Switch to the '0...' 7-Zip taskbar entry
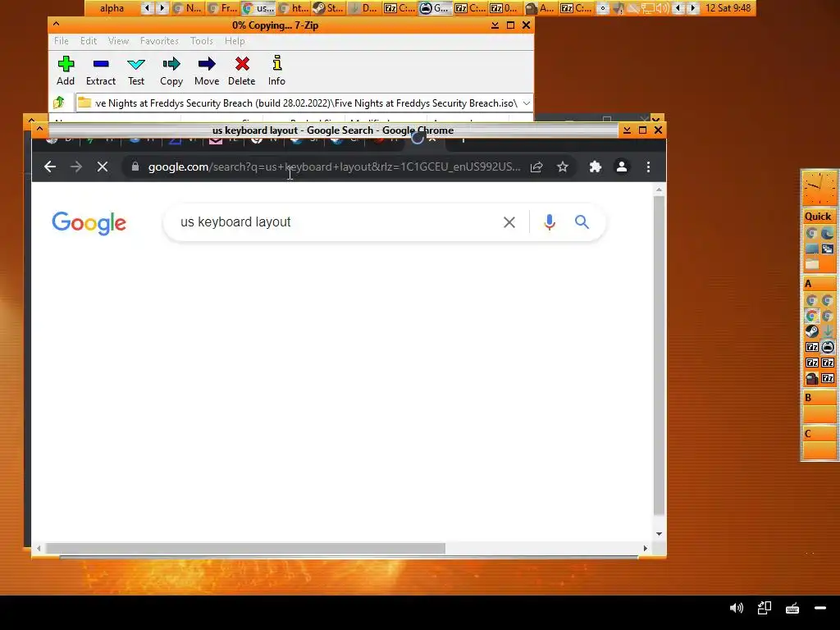 point(504,8)
